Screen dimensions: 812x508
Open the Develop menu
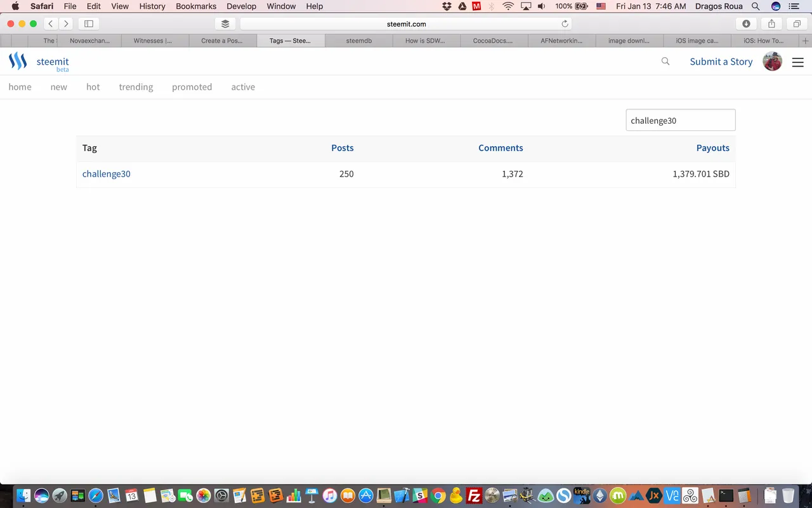[242, 6]
